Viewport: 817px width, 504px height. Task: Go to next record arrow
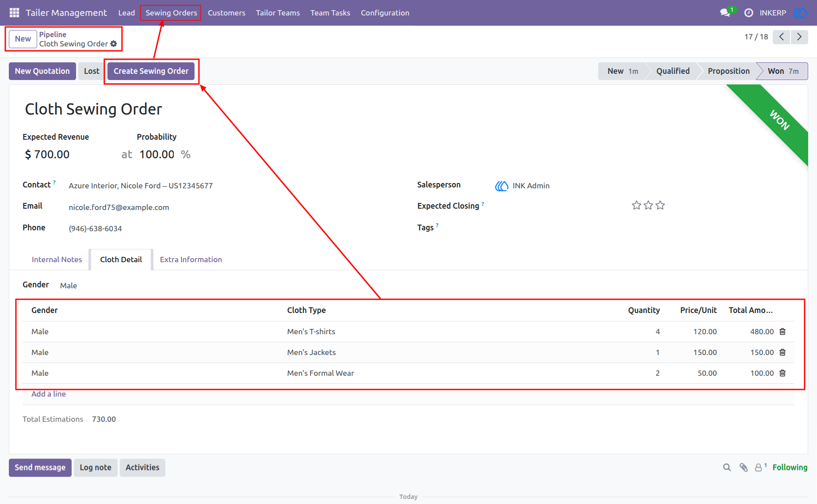pyautogui.click(x=799, y=37)
